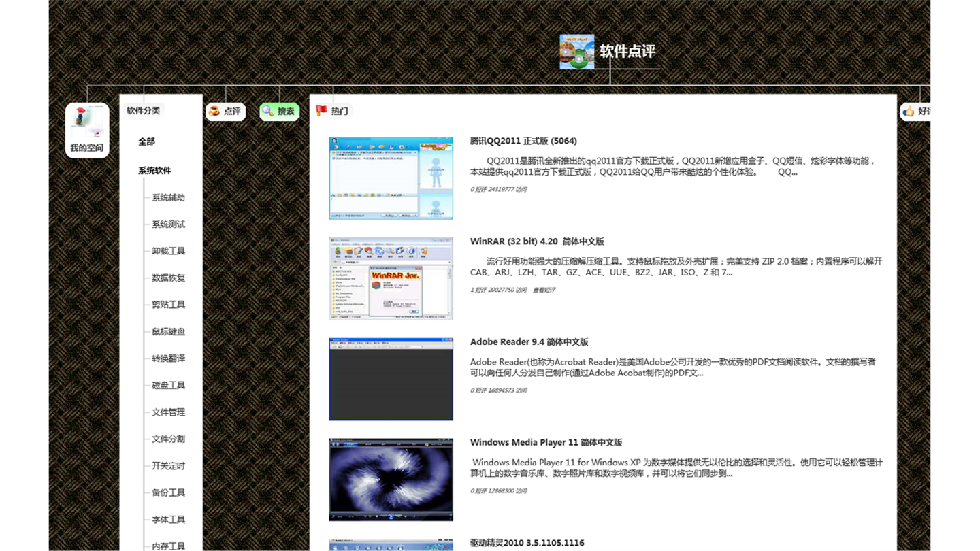
Task: Open the 腾讯QQ2011 正式版 title link
Action: [x=523, y=141]
